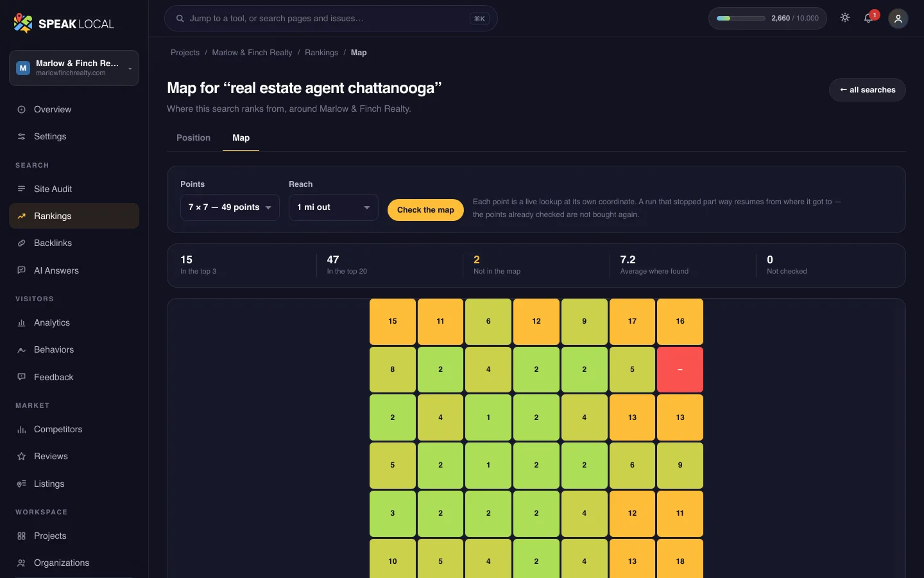
Task: Click the grid cell showing 16
Action: point(680,322)
